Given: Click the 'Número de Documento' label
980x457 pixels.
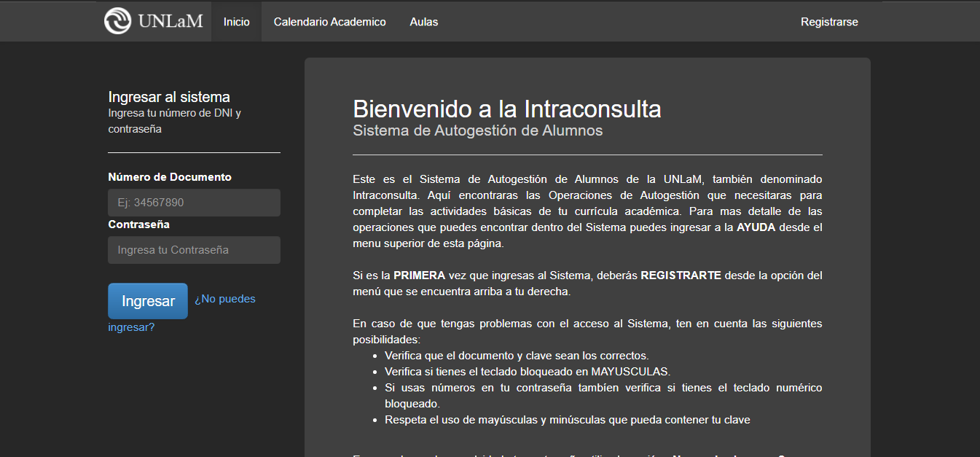Looking at the screenshot, I should click(x=170, y=177).
